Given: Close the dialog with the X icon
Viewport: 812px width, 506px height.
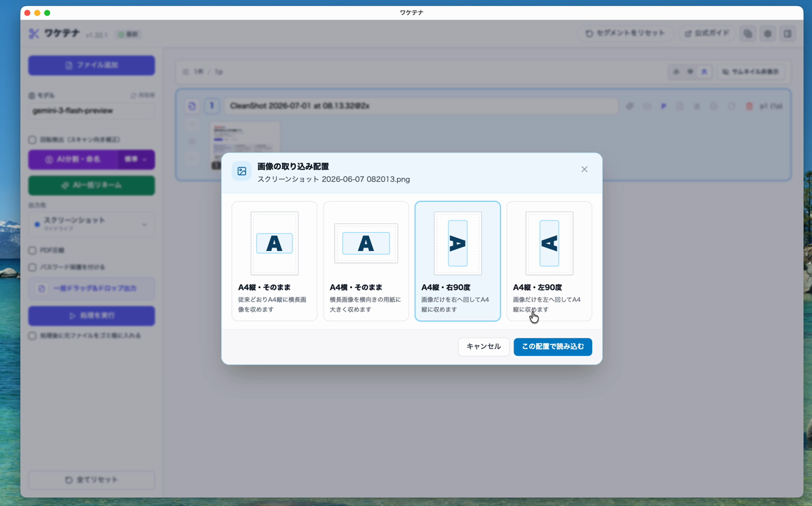Looking at the screenshot, I should tap(585, 169).
